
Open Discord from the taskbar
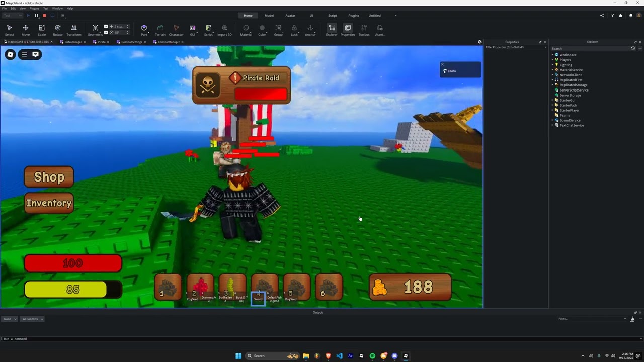coord(394,356)
